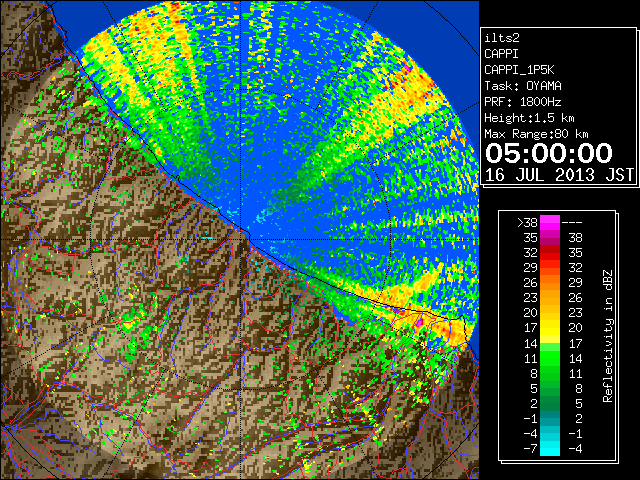Image resolution: width=640 pixels, height=480 pixels.
Task: Click the 'Height:1.5 km' entry
Action: 529,118
